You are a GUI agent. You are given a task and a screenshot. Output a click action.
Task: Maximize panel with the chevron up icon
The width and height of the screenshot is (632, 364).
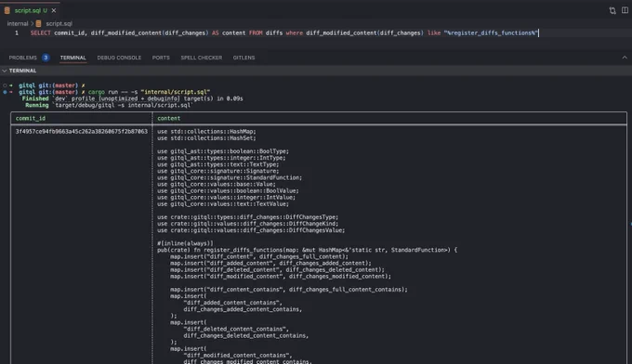[x=625, y=58]
